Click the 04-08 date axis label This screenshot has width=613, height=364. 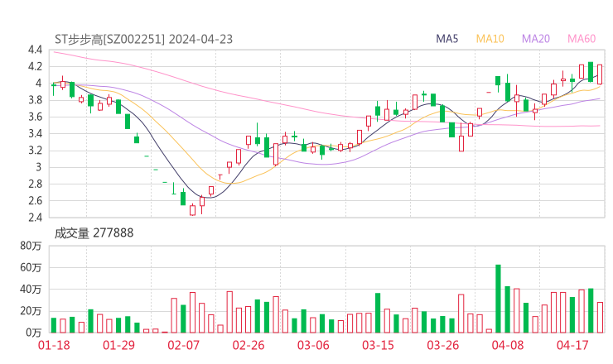click(x=508, y=345)
